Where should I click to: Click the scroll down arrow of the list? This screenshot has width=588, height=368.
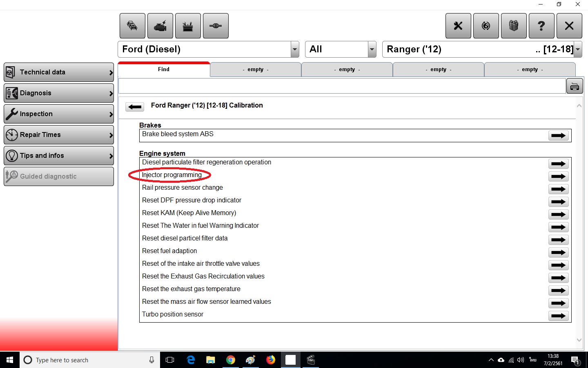[x=579, y=340]
